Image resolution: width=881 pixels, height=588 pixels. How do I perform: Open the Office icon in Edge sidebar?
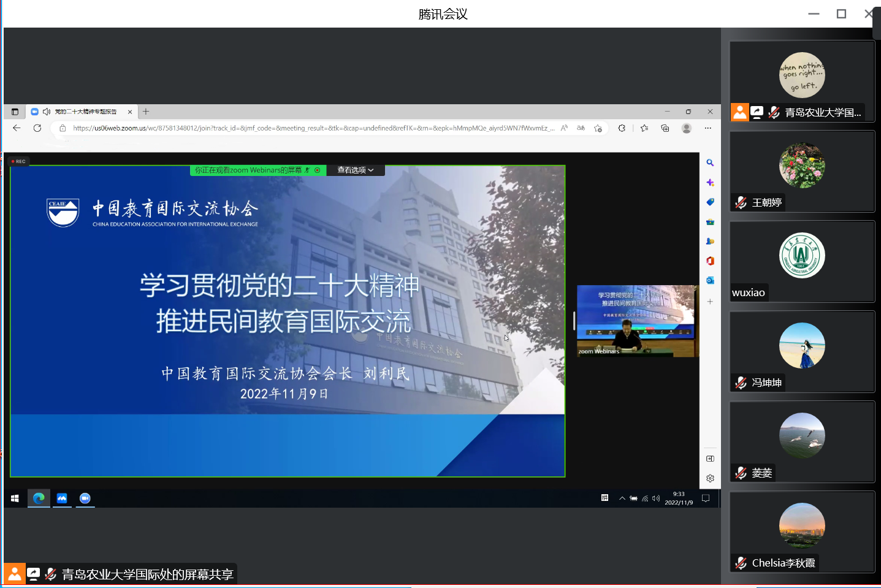point(710,261)
